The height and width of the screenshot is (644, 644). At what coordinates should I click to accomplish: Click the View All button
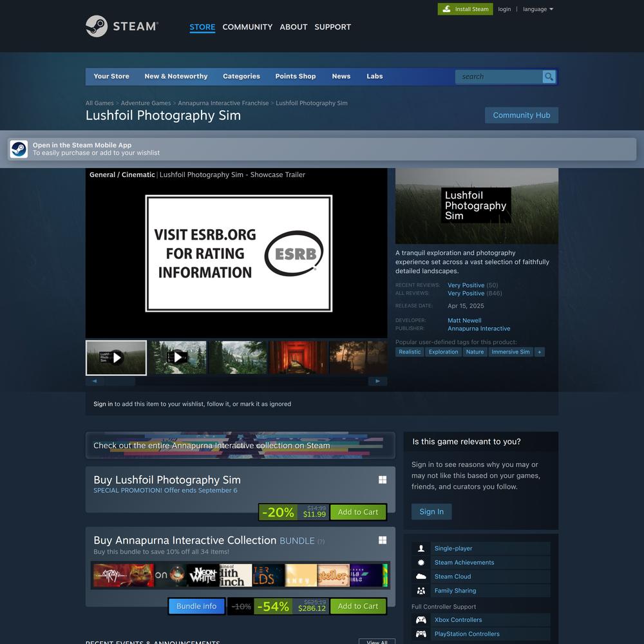pos(377,641)
